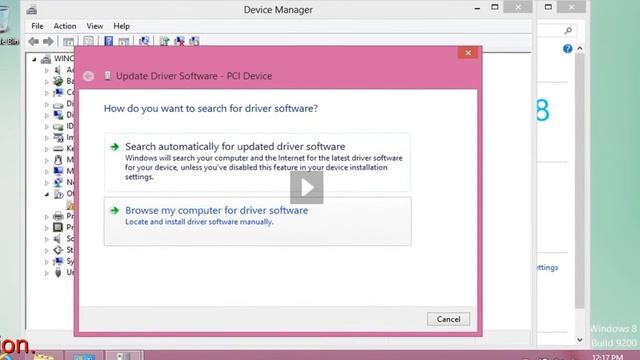Image resolution: width=640 pixels, height=360 pixels.
Task: Choose Browse my computer for driver software
Action: point(257,221)
